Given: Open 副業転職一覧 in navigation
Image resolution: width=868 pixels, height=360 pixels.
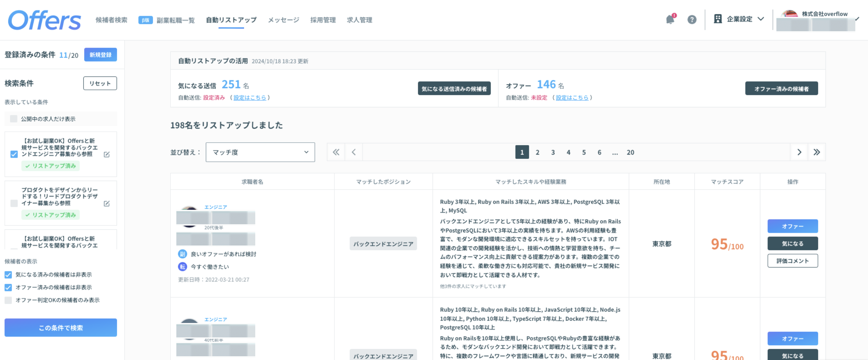Looking at the screenshot, I should point(176,20).
